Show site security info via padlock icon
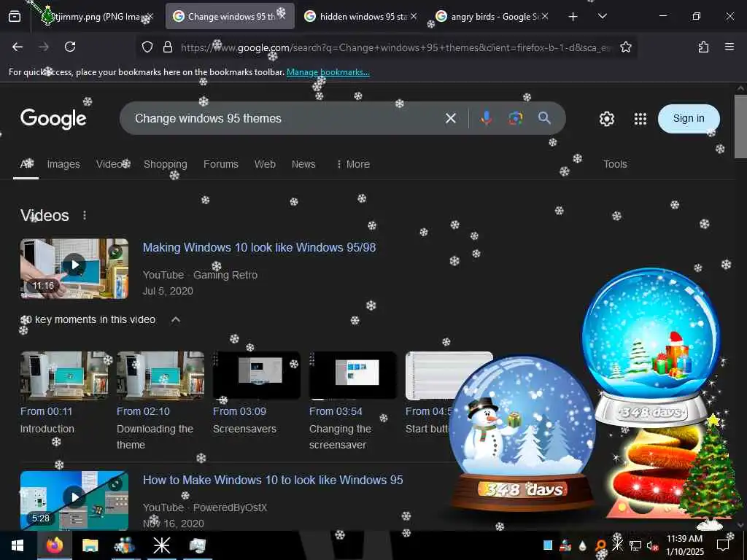The image size is (747, 560). coord(167,47)
